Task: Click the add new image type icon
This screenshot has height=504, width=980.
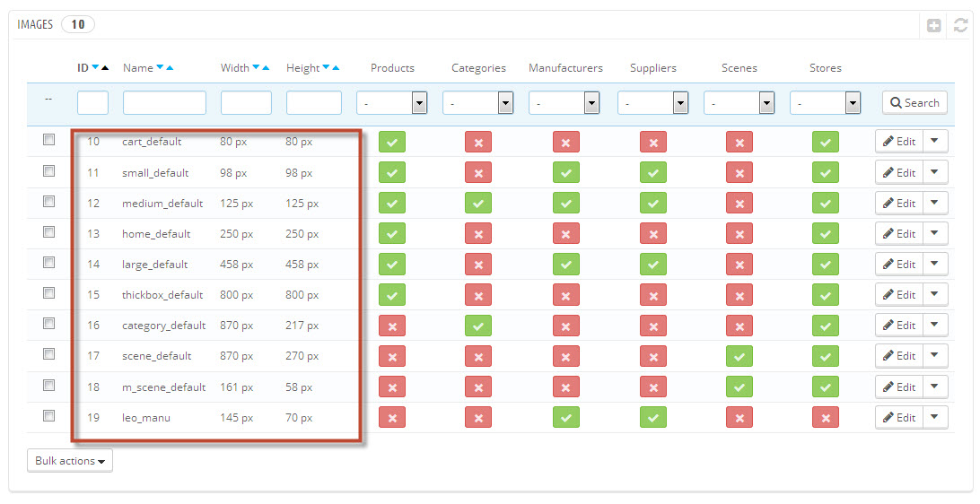Action: [x=933, y=25]
